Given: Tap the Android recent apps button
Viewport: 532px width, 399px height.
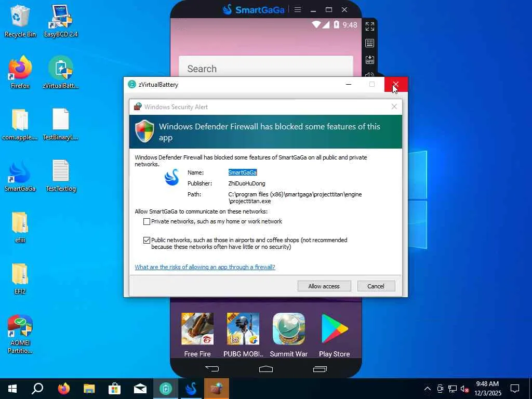Looking at the screenshot, I should coord(320,369).
